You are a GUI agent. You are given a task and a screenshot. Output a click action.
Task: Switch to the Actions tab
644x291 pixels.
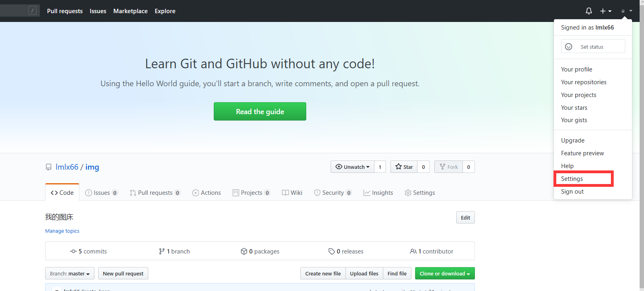point(207,193)
